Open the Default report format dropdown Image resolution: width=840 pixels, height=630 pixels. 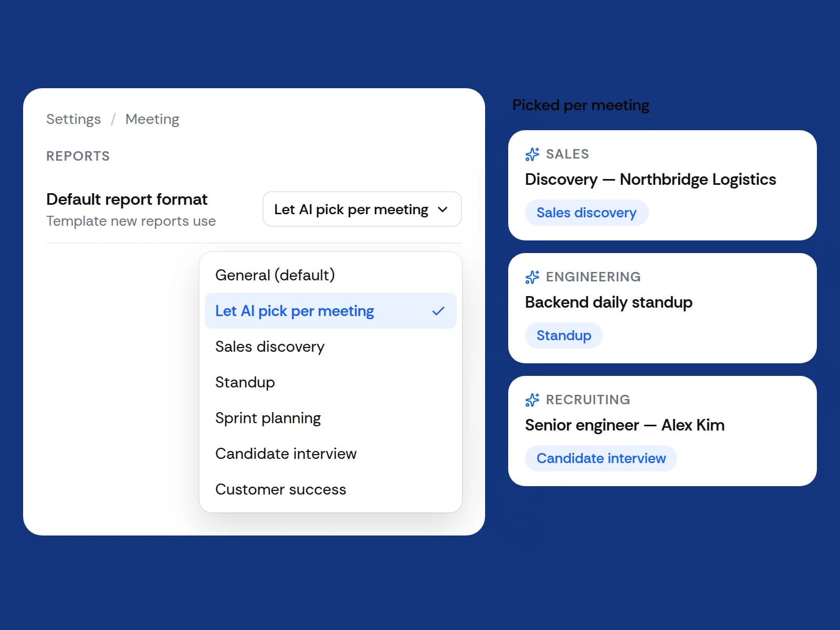pyautogui.click(x=362, y=209)
